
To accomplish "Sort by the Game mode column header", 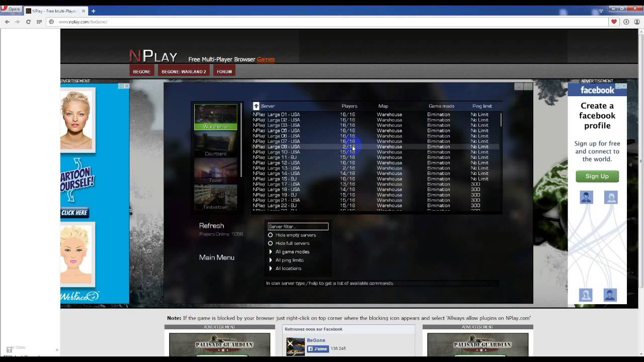I will tap(441, 106).
